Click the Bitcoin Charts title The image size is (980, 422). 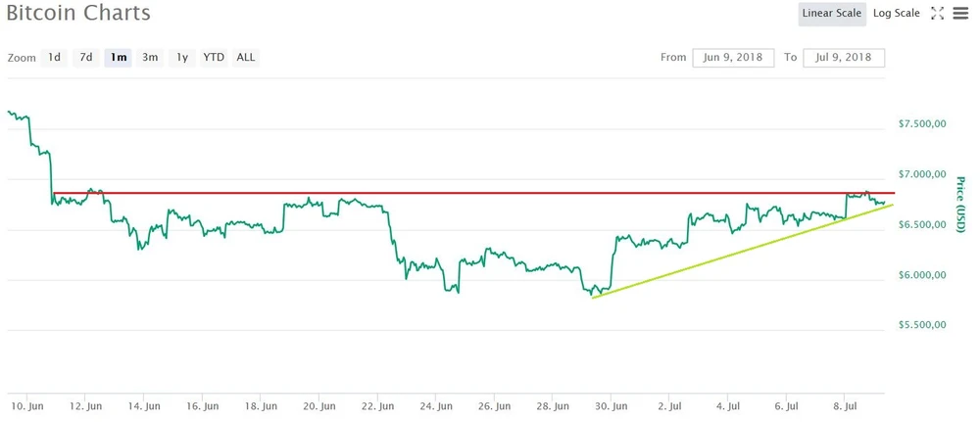(x=78, y=14)
